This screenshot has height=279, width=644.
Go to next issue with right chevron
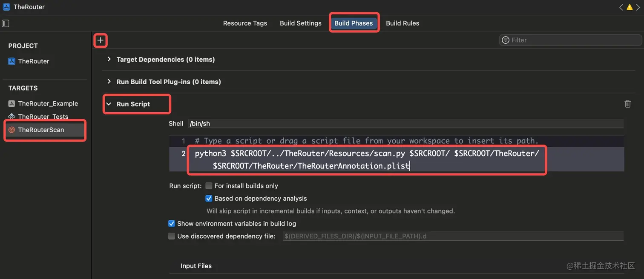click(x=638, y=7)
